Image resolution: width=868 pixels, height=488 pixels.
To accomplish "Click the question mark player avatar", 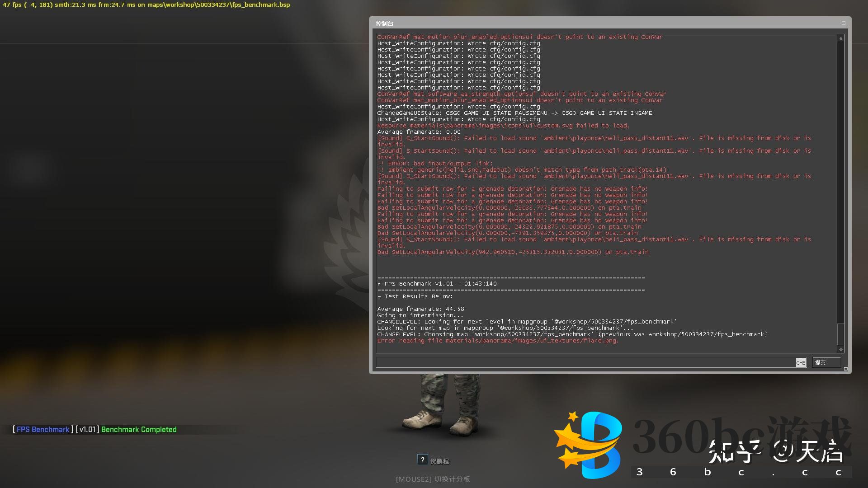I will 422,460.
